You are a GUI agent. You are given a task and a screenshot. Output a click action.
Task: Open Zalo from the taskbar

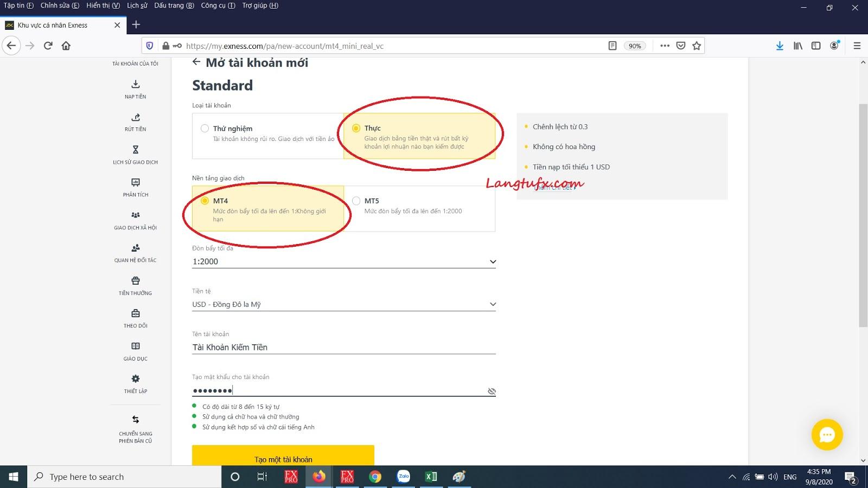pos(404,477)
